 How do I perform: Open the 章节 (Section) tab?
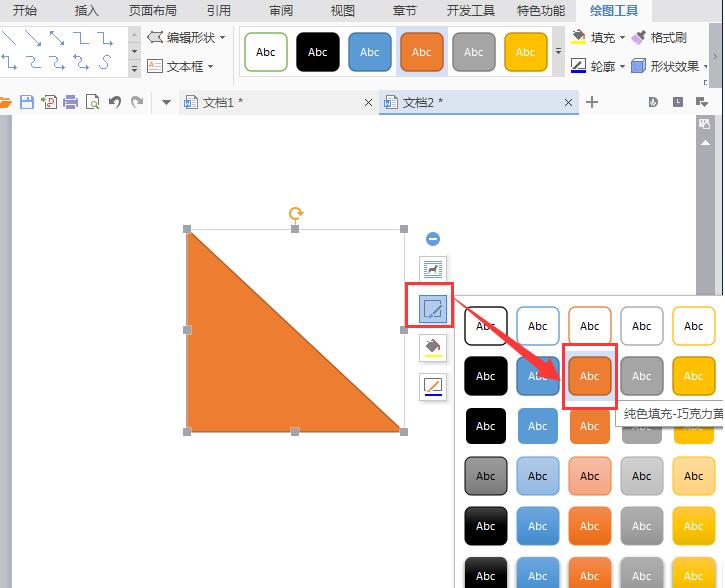pos(405,10)
